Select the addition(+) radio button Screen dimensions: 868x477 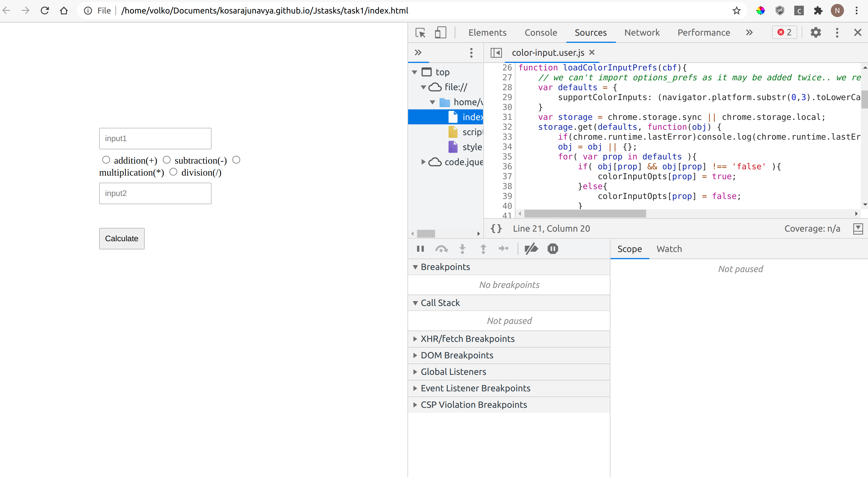(106, 160)
